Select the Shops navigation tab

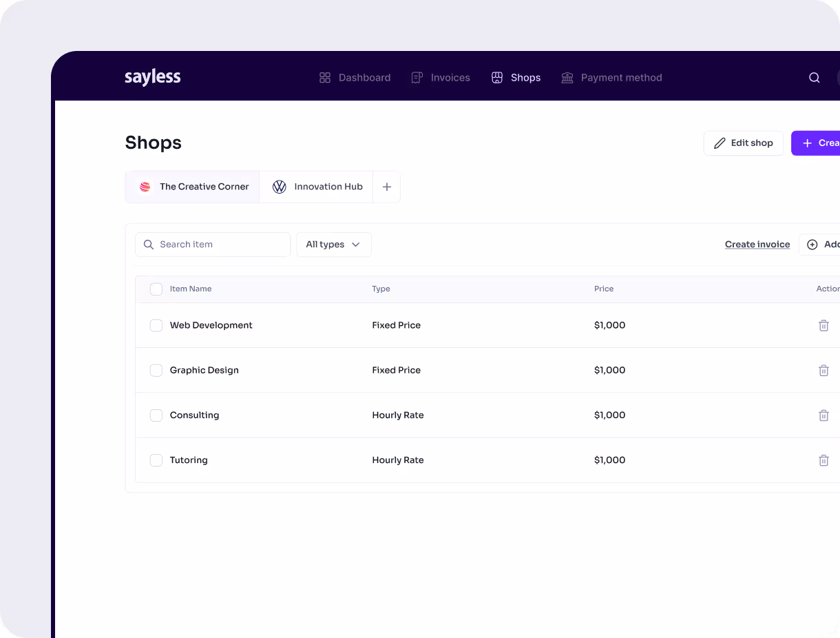click(x=516, y=78)
